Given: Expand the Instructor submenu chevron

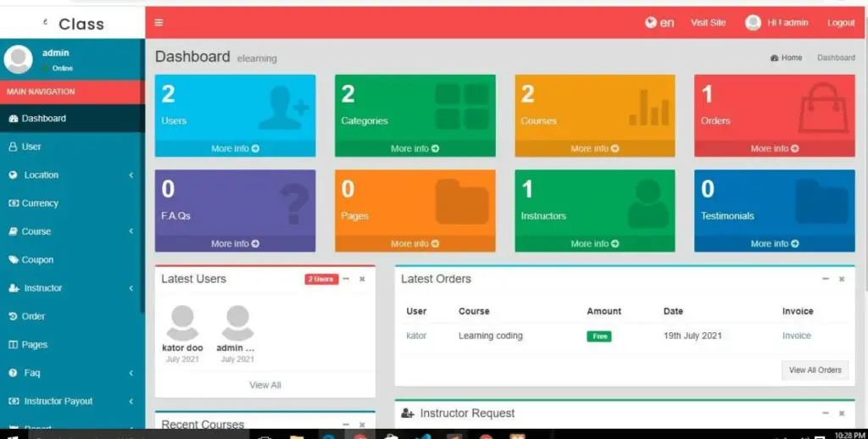Looking at the screenshot, I should (131, 288).
